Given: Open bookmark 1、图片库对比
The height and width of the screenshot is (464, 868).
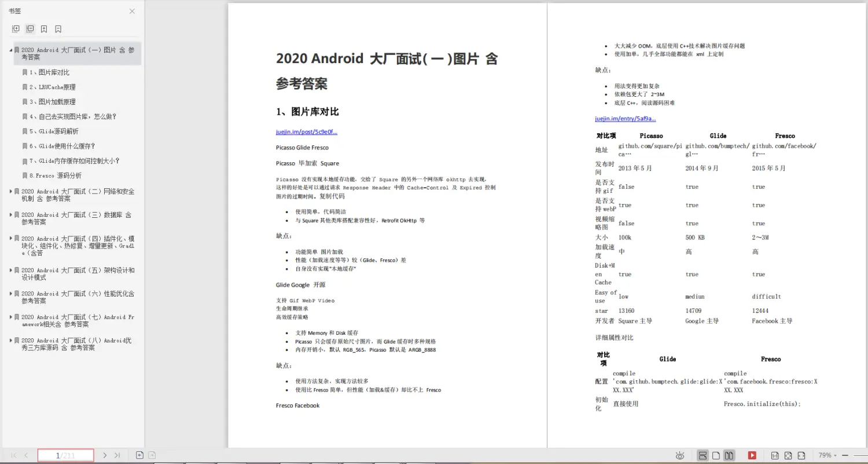Looking at the screenshot, I should pos(50,72).
